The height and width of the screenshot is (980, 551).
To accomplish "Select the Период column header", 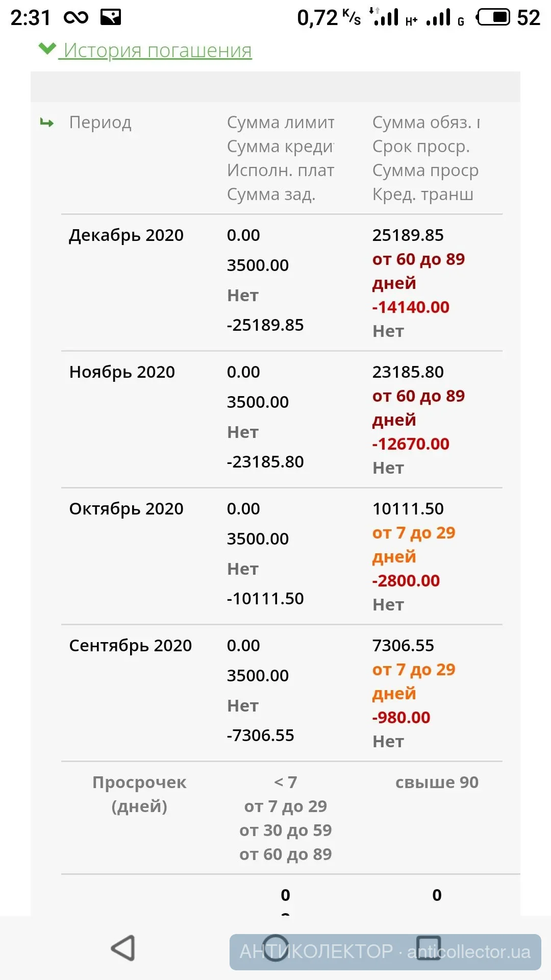I will pos(101,122).
